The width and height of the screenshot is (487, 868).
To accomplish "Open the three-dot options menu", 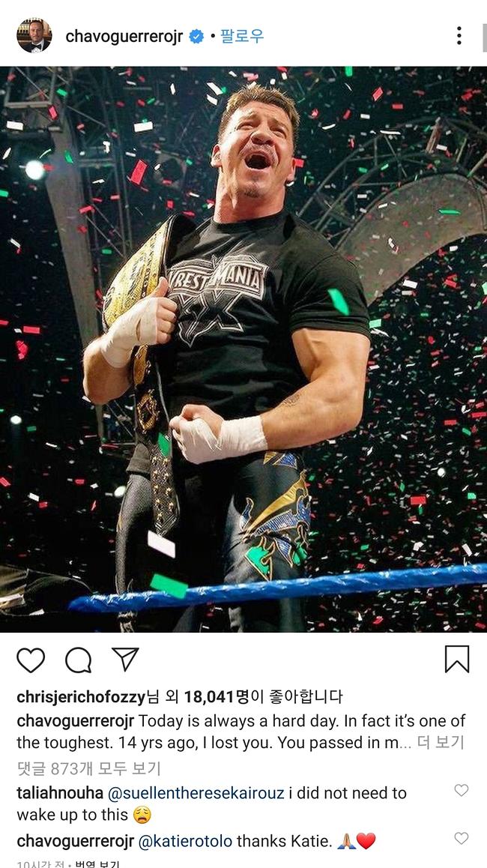I will pyautogui.click(x=459, y=35).
